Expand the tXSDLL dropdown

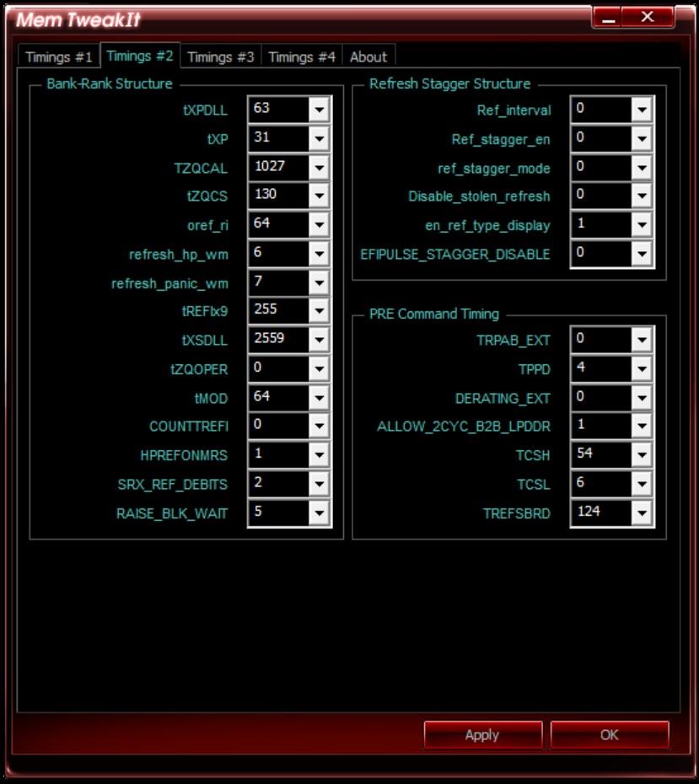(319, 340)
